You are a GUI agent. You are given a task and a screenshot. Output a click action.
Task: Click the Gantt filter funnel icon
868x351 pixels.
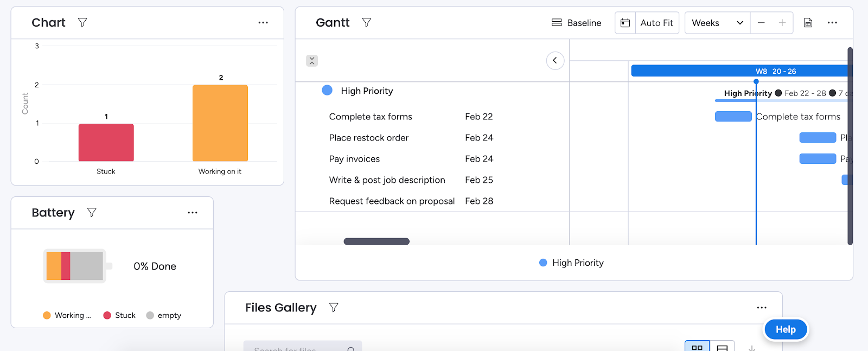pos(367,23)
